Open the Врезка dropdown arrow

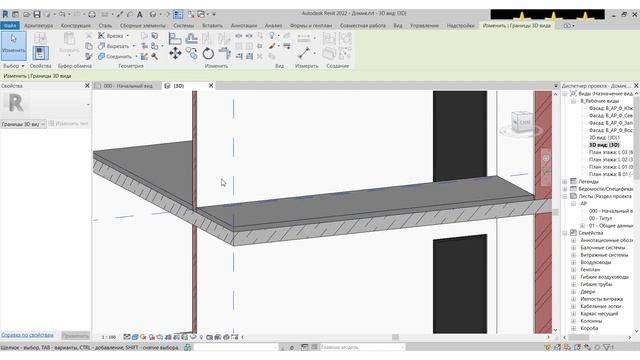pos(127,36)
